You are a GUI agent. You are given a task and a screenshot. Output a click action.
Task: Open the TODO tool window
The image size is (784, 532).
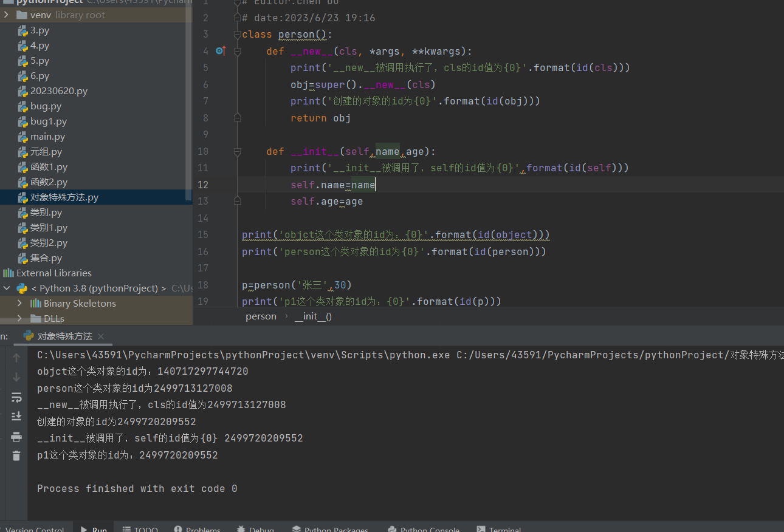tap(140, 530)
